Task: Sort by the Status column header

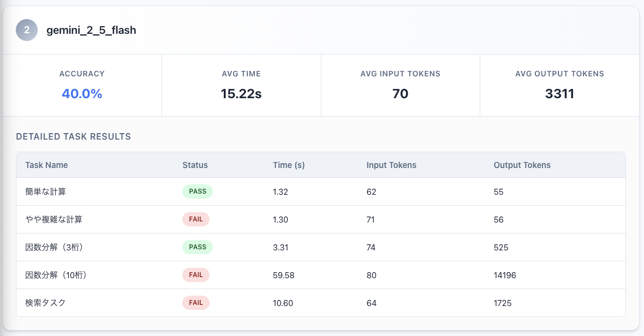Action: (x=195, y=165)
